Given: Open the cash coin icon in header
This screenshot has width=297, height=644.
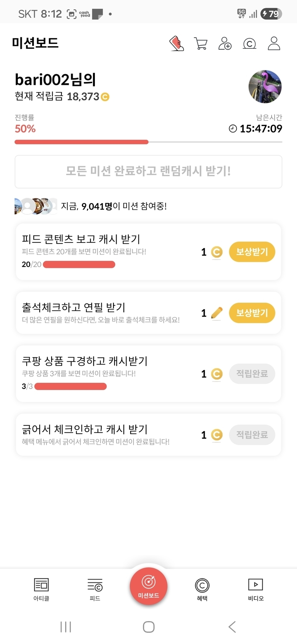Looking at the screenshot, I should point(249,44).
